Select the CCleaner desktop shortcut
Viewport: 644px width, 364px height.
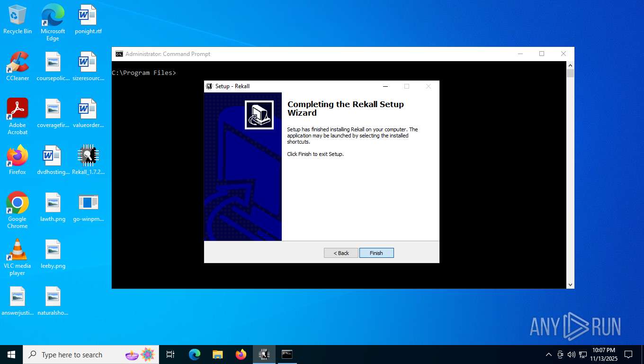click(18, 66)
